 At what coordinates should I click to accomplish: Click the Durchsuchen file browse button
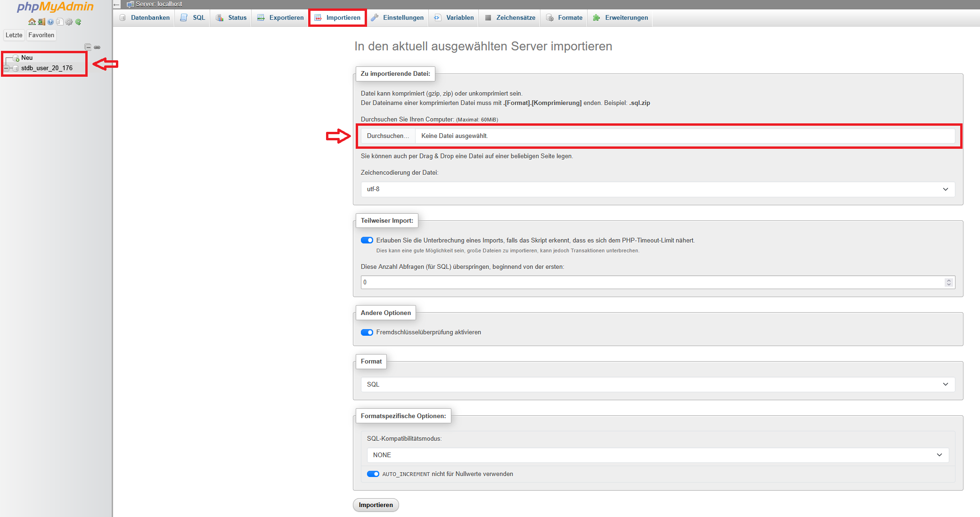388,136
